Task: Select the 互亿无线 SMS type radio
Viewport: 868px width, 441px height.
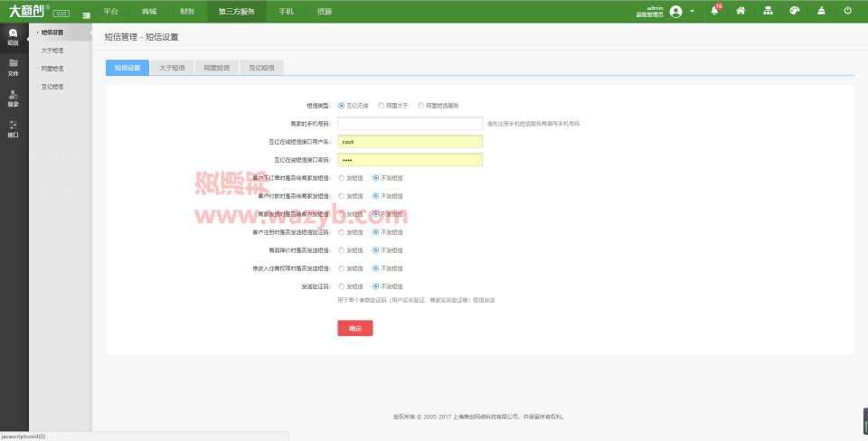Action: click(x=342, y=105)
